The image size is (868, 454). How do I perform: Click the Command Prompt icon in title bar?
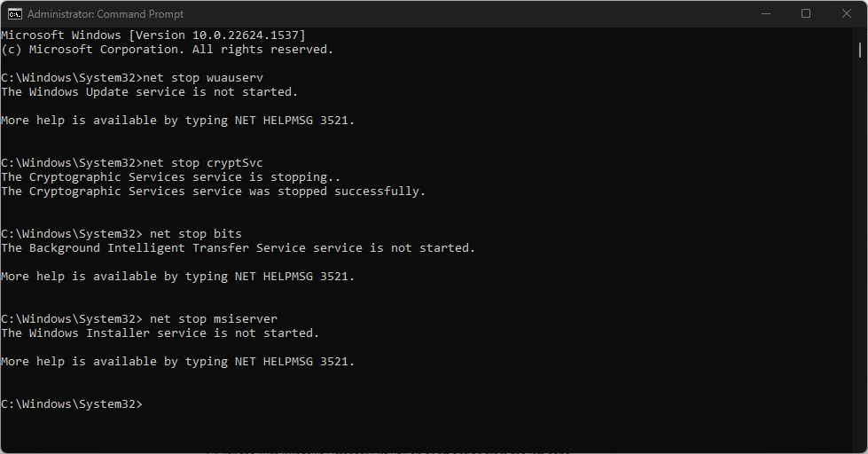tap(14, 13)
